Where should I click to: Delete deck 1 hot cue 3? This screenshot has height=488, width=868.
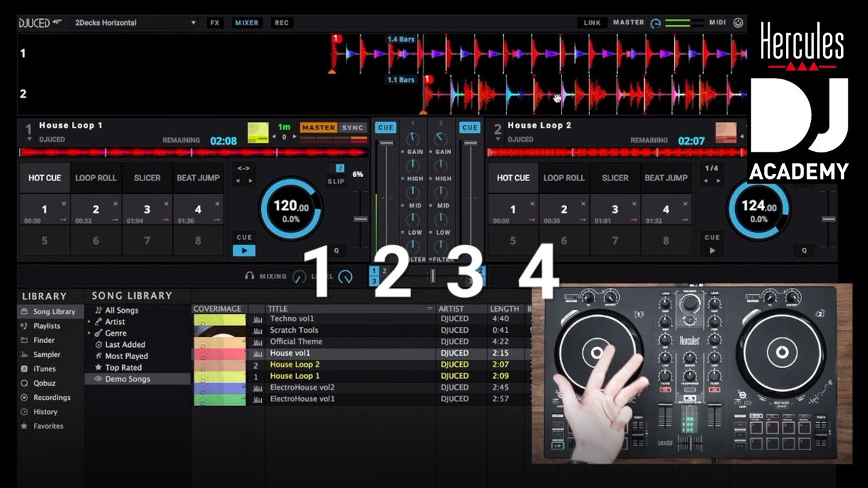(x=167, y=203)
